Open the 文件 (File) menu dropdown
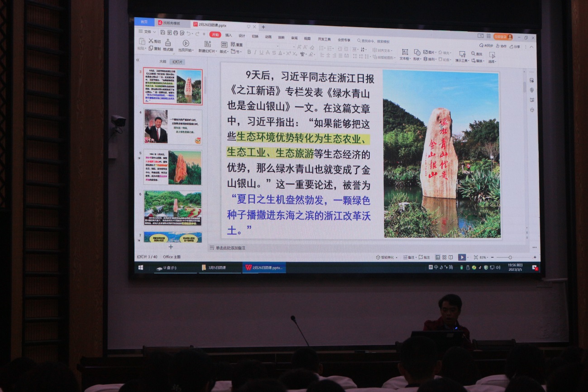Screen dimensions: 588x392 148,32
